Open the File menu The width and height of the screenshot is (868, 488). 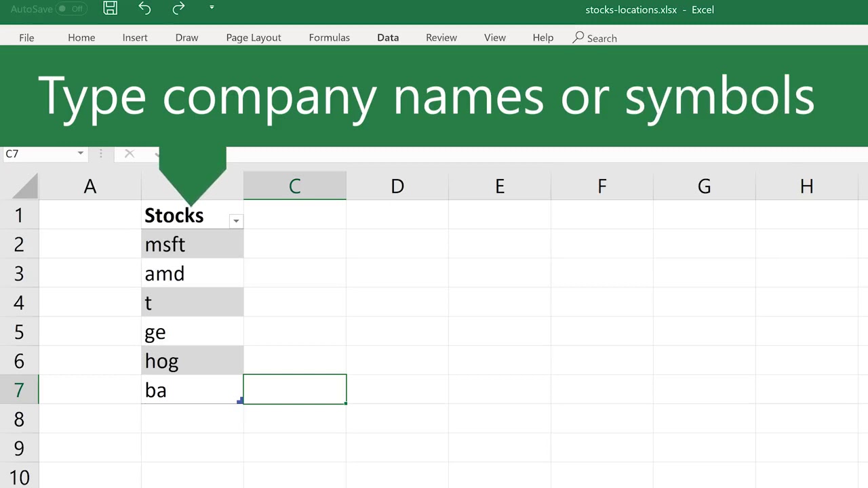coord(26,37)
